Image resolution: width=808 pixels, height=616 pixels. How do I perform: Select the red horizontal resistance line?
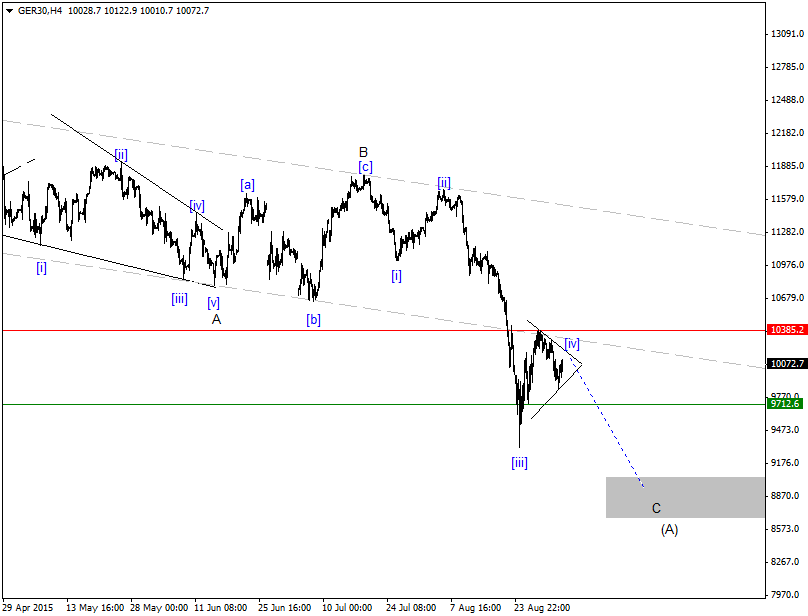point(383,330)
